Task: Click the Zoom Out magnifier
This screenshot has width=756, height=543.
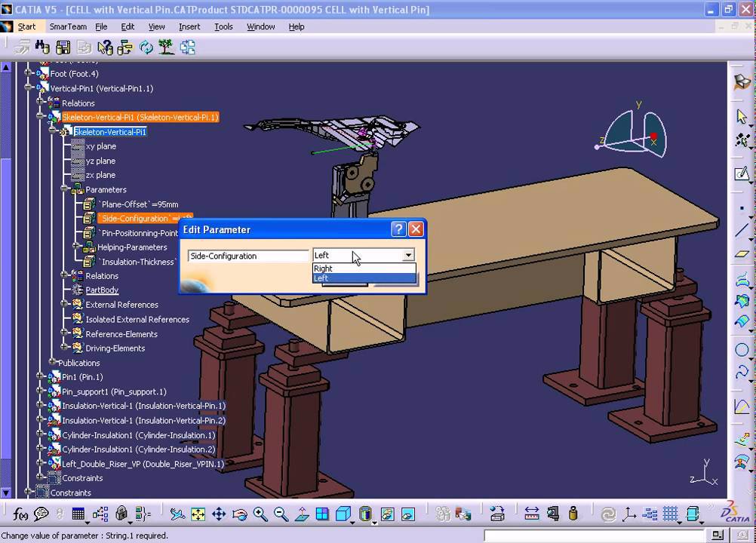Action: click(281, 514)
